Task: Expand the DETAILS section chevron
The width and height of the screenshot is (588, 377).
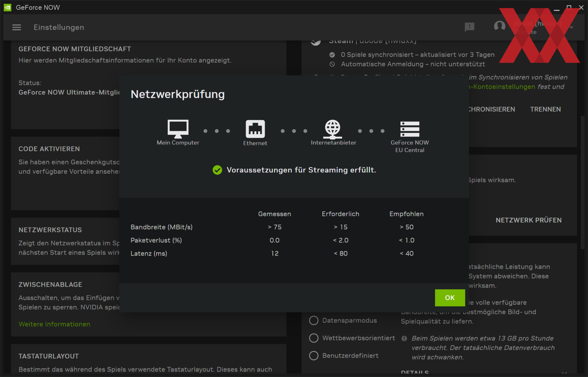Action: click(564, 372)
